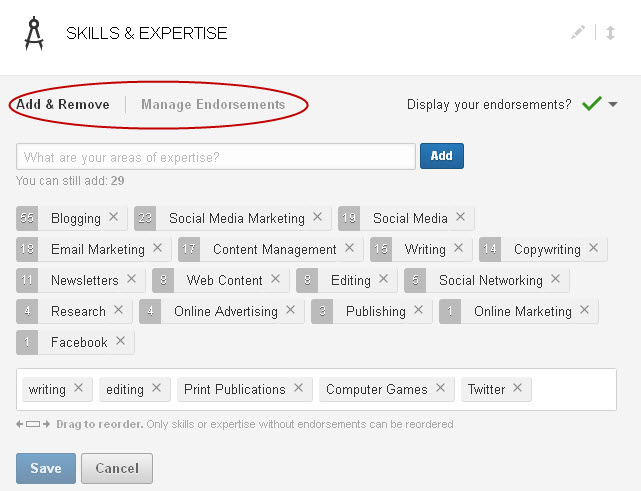Remove the Writing skill with 15 endorsements
This screenshot has width=641, height=491.
459,248
